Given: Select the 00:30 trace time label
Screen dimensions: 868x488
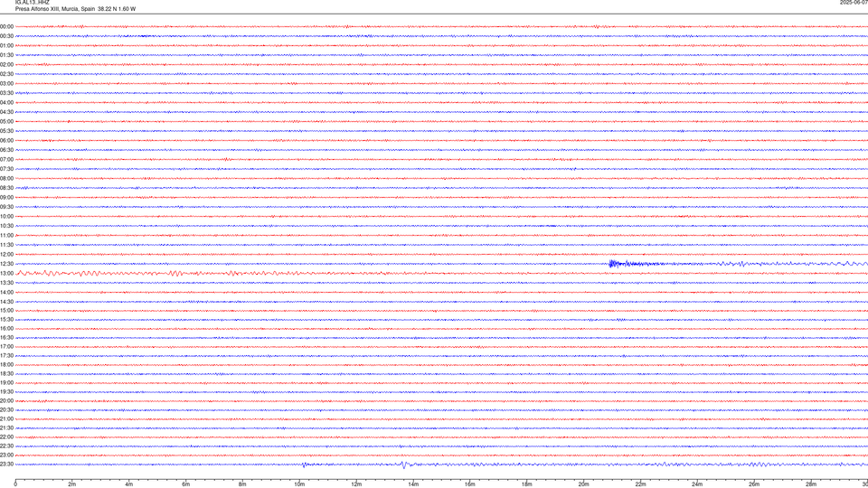Looking at the screenshot, I should pos(6,36).
